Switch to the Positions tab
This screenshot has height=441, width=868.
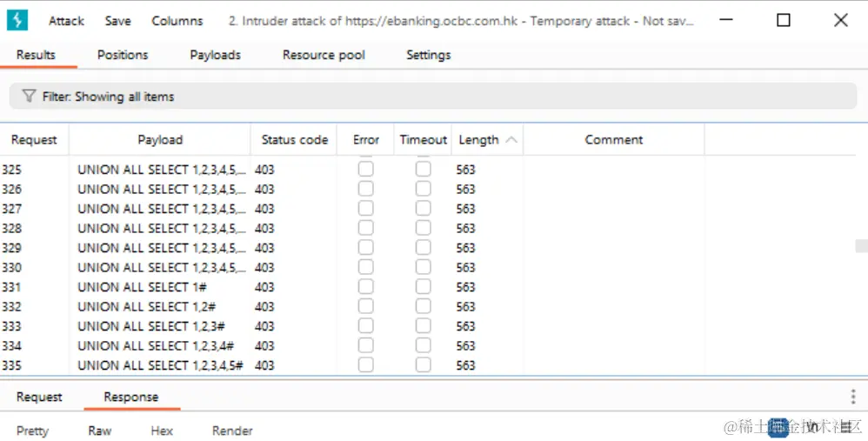pyautogui.click(x=123, y=55)
